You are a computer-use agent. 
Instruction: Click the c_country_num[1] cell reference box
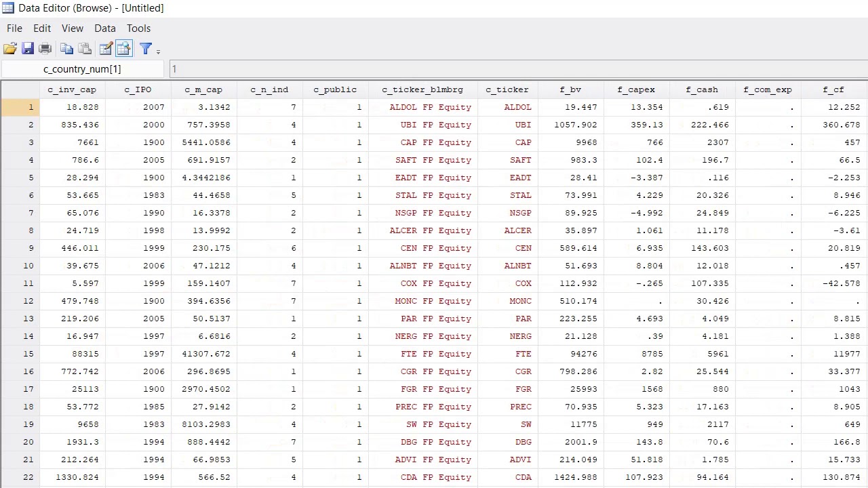click(82, 69)
